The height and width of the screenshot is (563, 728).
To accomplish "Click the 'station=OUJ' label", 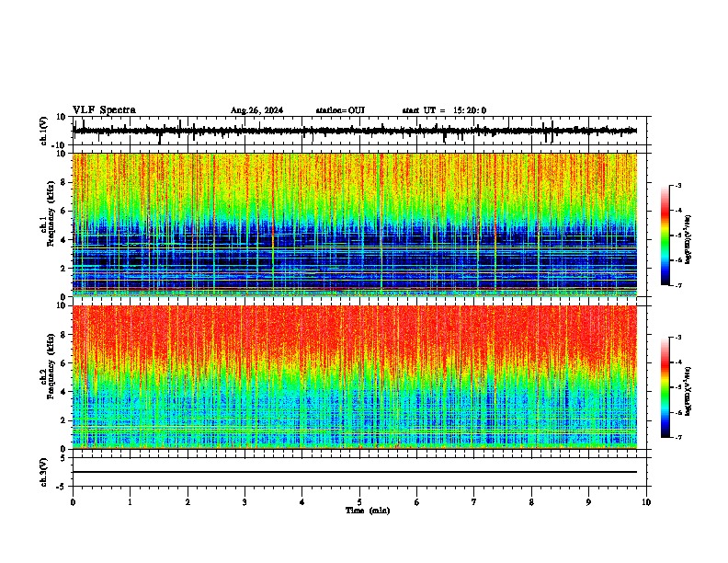I will [340, 110].
